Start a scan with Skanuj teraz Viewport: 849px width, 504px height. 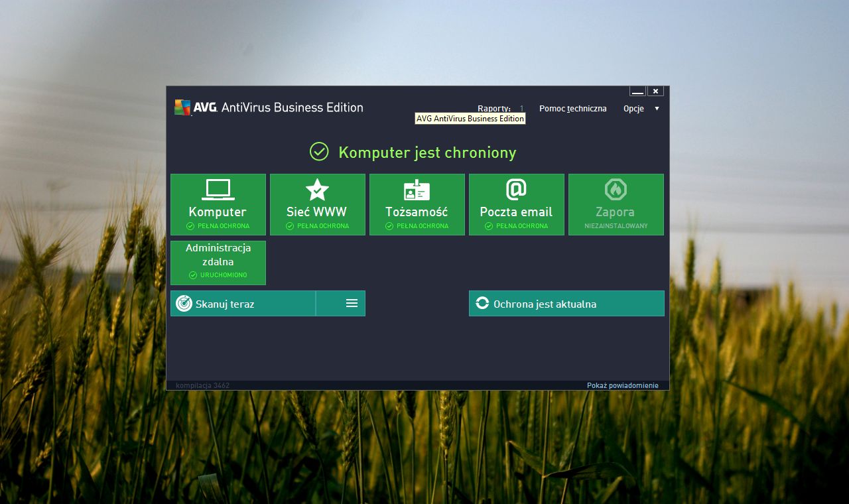pos(243,303)
